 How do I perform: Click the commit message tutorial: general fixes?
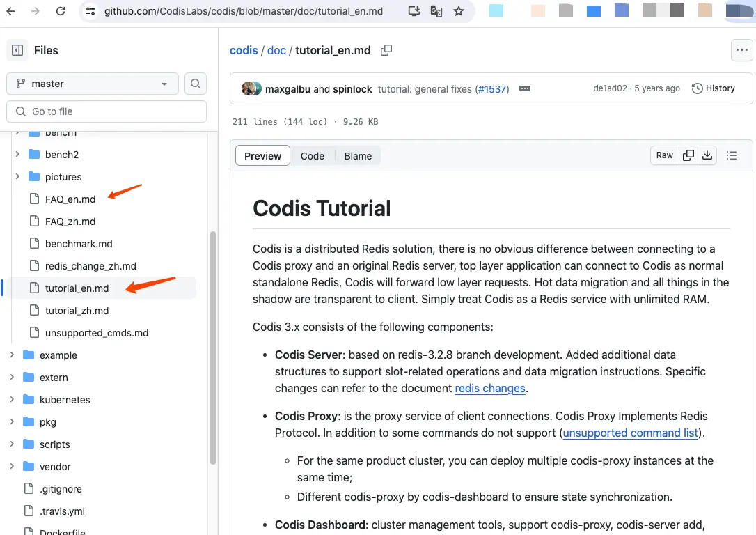[425, 88]
